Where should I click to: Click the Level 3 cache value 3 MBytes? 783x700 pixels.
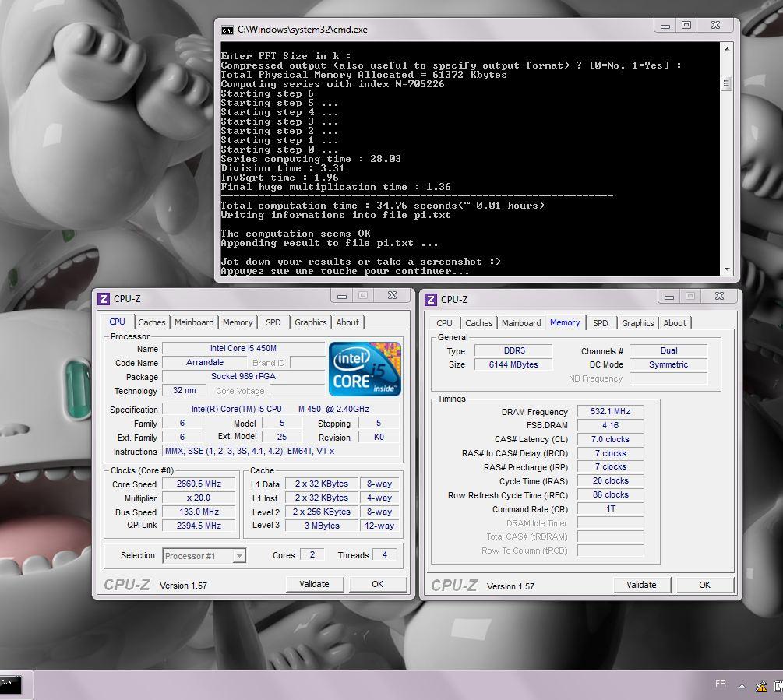point(322,526)
